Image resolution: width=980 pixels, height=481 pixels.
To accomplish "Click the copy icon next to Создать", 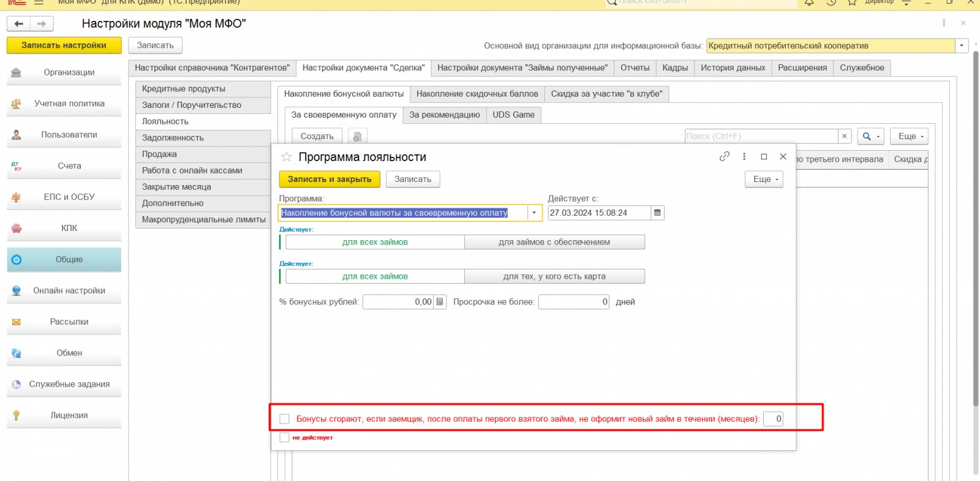I will coord(357,136).
